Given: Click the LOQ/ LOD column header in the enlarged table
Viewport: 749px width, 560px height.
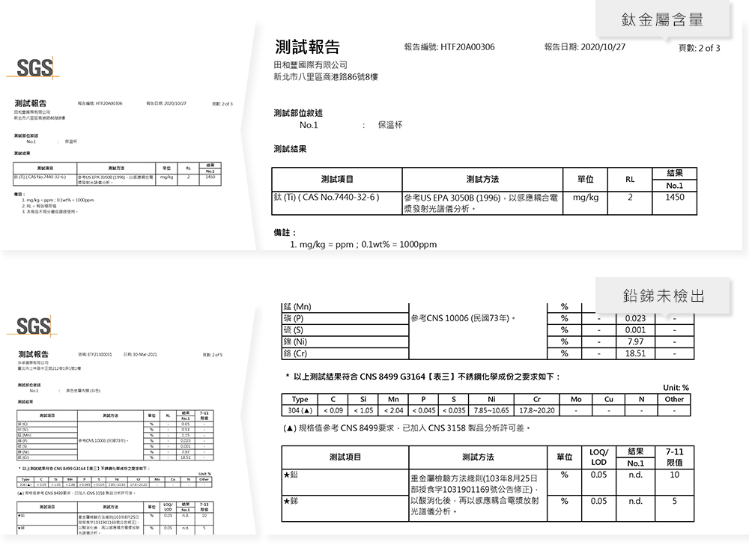Looking at the screenshot, I should (x=598, y=457).
